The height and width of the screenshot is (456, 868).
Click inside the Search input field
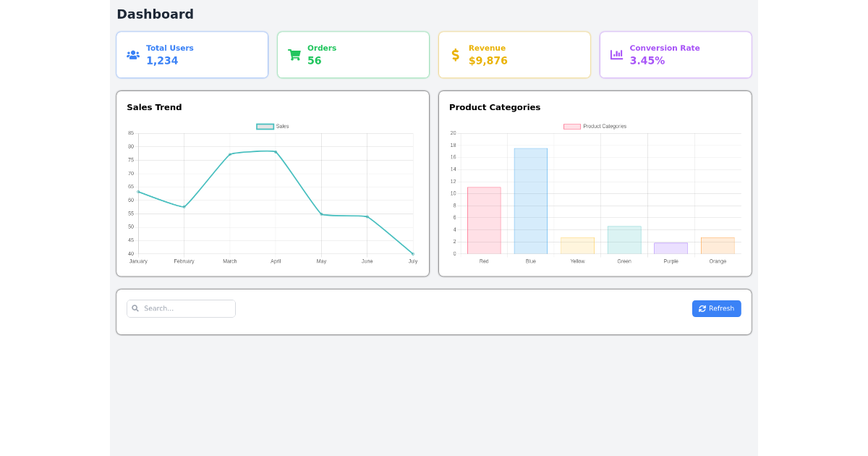(184, 308)
